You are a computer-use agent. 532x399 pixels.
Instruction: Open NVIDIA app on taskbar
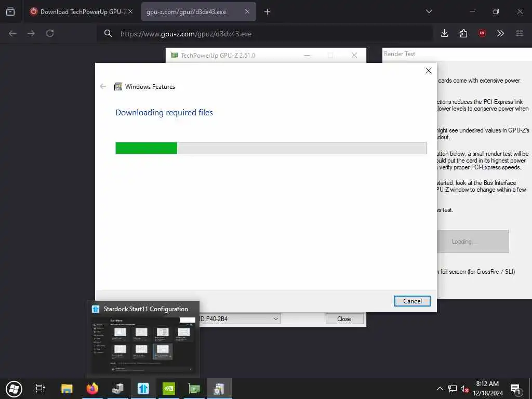[x=169, y=389]
